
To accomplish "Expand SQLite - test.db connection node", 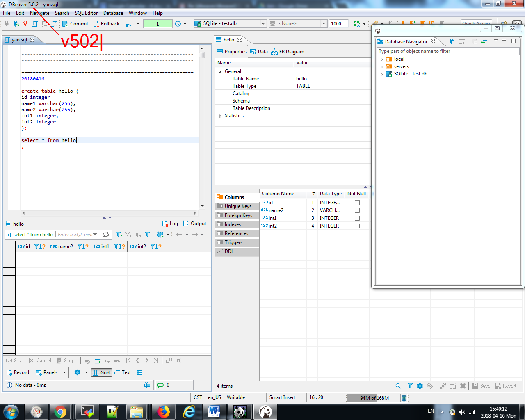I will tap(381, 74).
